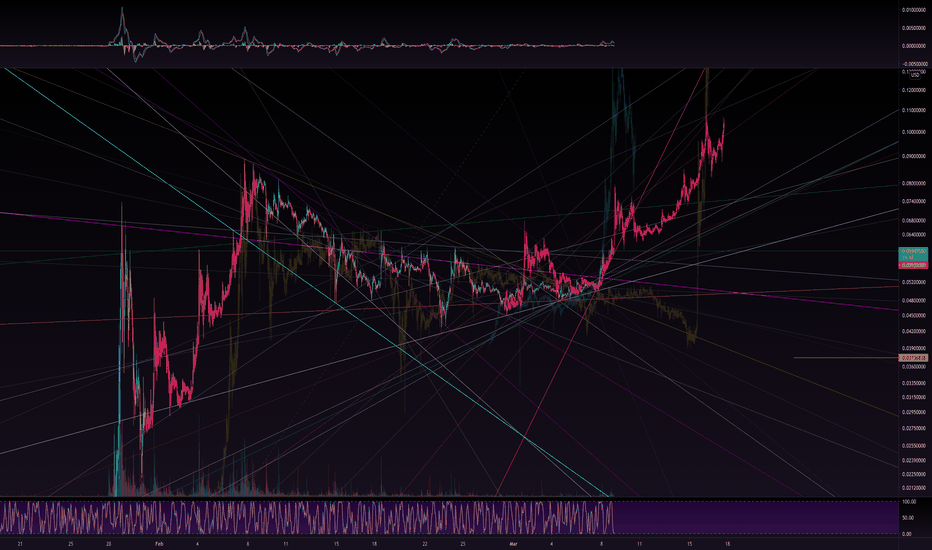
Task: Click the 0.04800000 price axis label
Action: click(914, 300)
